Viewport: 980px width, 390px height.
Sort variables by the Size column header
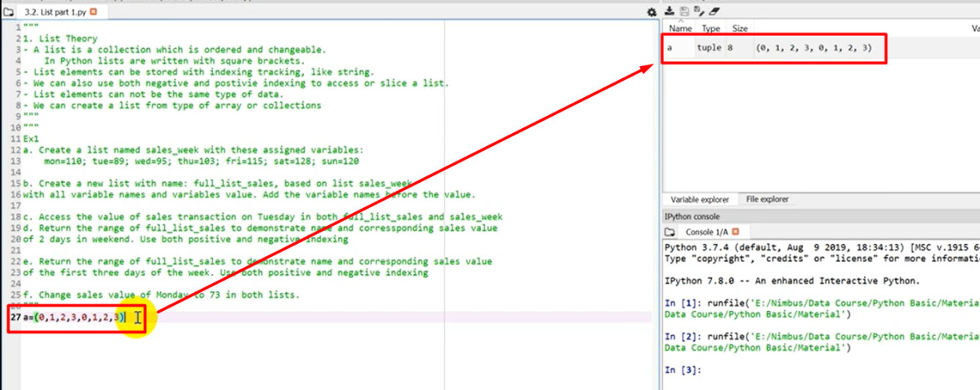[739, 29]
